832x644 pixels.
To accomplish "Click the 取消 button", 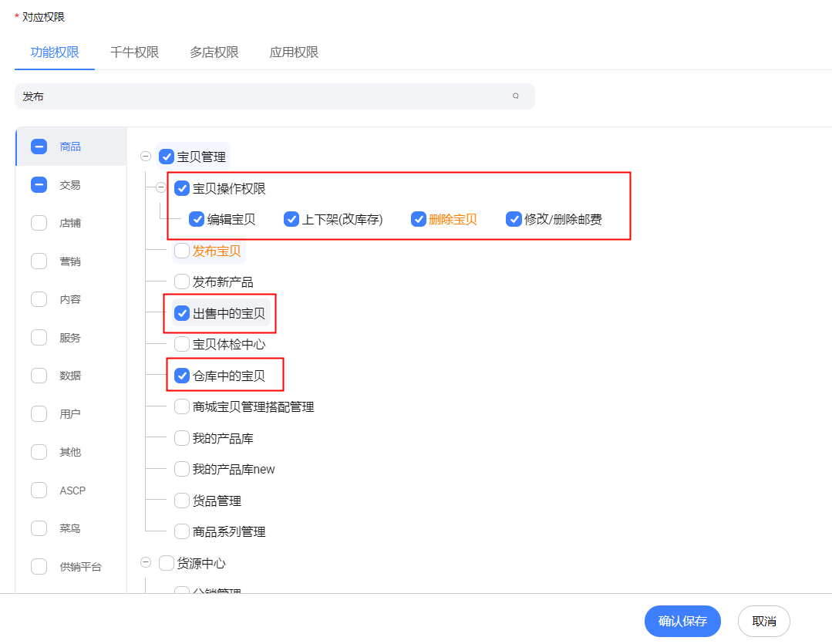I will click(763, 621).
